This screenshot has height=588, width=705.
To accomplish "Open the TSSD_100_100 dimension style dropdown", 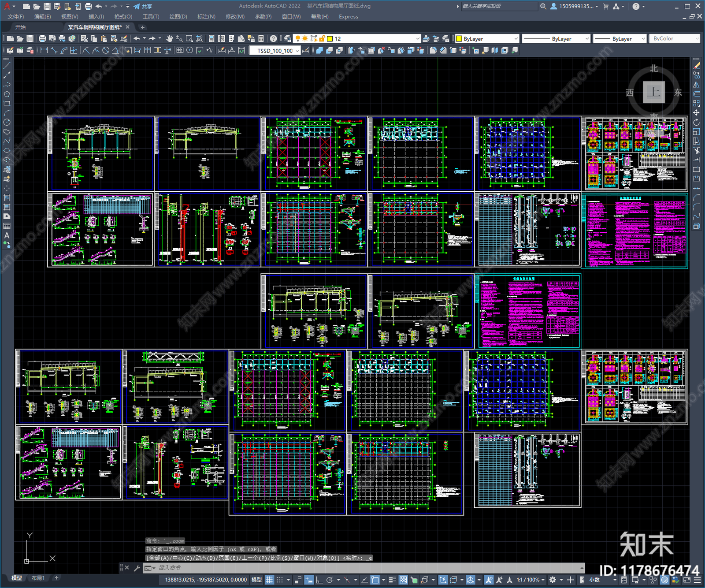I will click(x=275, y=51).
